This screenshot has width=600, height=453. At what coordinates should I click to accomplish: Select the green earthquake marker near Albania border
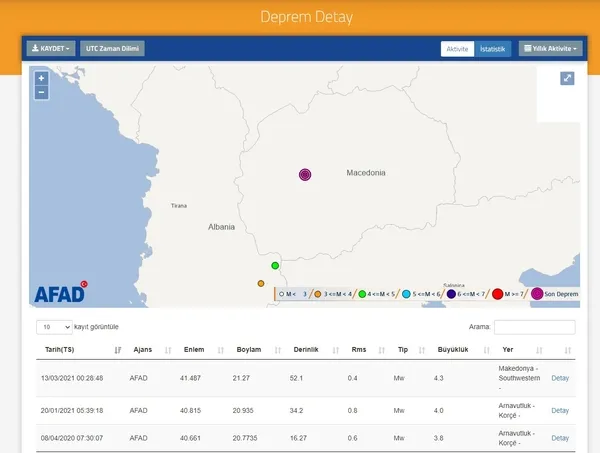tap(275, 266)
